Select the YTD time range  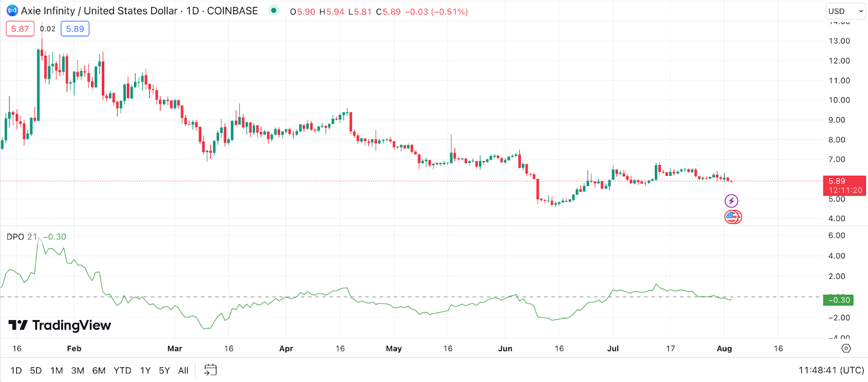[x=123, y=371]
